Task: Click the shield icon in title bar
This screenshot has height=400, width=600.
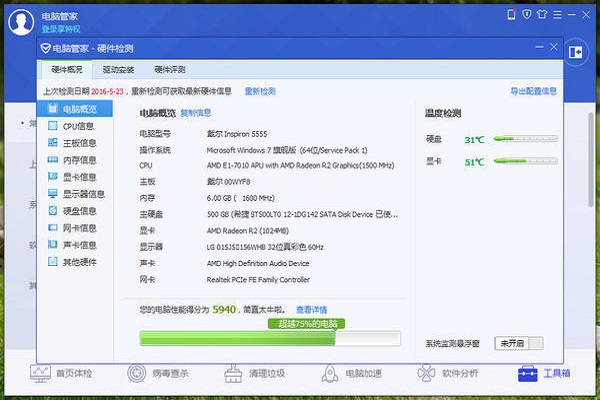Action: coord(527,15)
